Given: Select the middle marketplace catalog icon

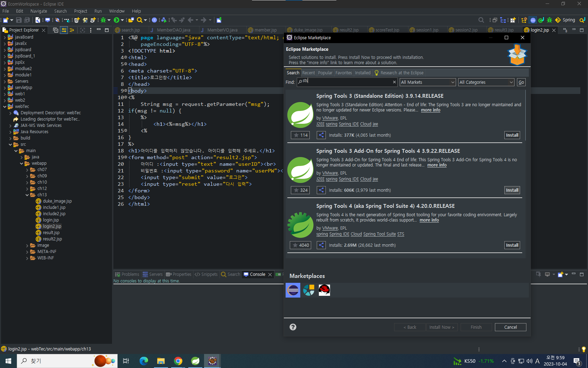Looking at the screenshot, I should pyautogui.click(x=309, y=290).
